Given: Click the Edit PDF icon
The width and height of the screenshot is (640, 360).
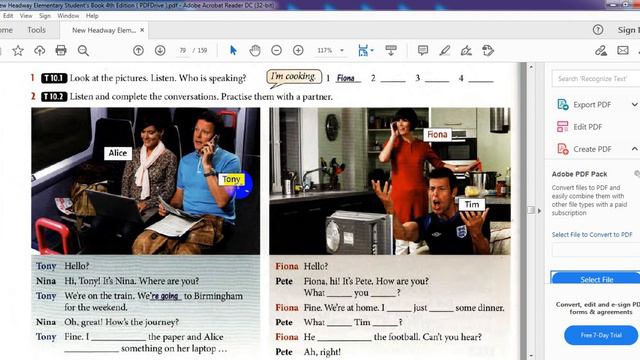Looking at the screenshot, I should click(x=562, y=127).
